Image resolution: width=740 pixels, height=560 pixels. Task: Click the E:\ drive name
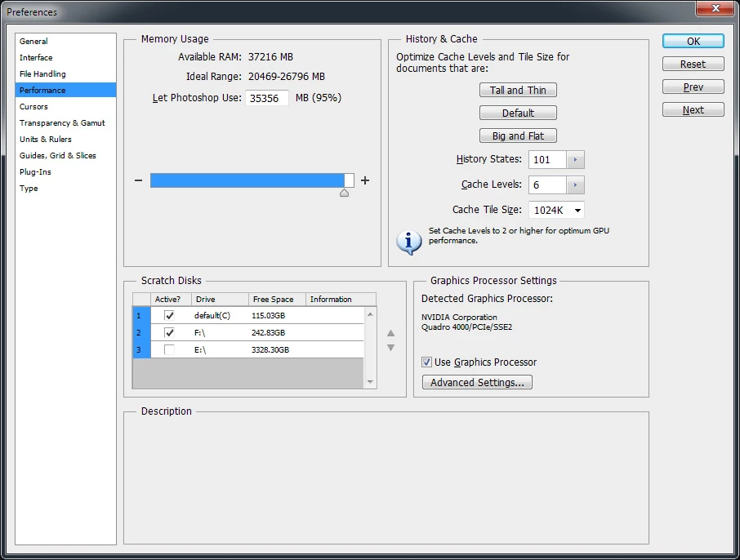point(200,349)
